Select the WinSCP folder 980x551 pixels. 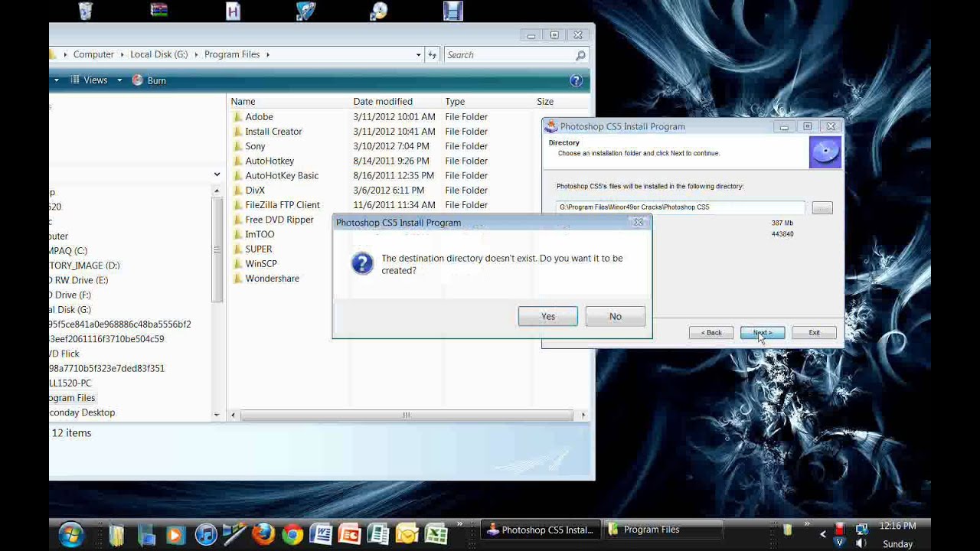click(261, 264)
